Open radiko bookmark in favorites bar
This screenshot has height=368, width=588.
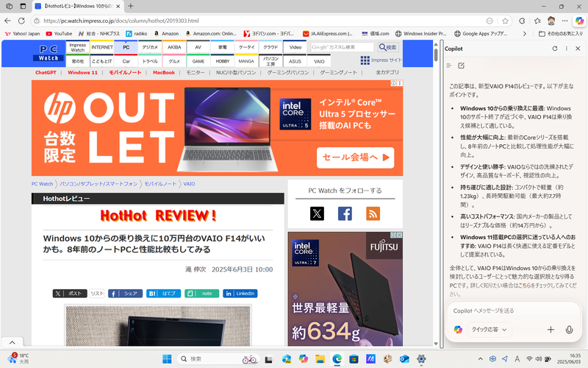pyautogui.click(x=137, y=33)
